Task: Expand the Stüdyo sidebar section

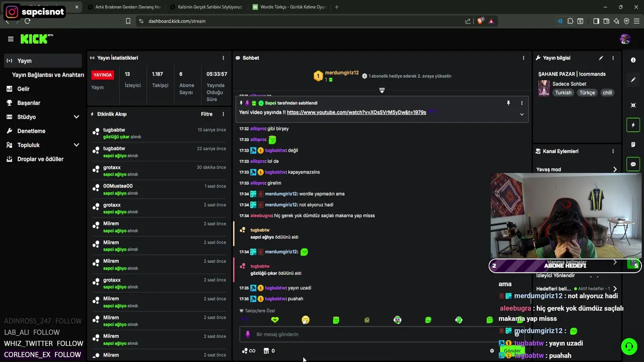Action: [76, 117]
